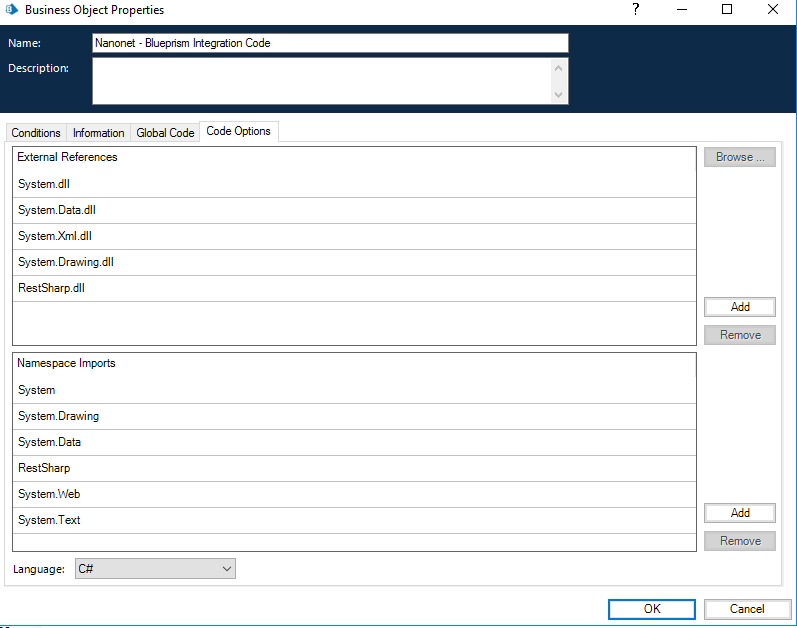Click the Description scrollbar down arrow
797x628 pixels.
click(559, 95)
